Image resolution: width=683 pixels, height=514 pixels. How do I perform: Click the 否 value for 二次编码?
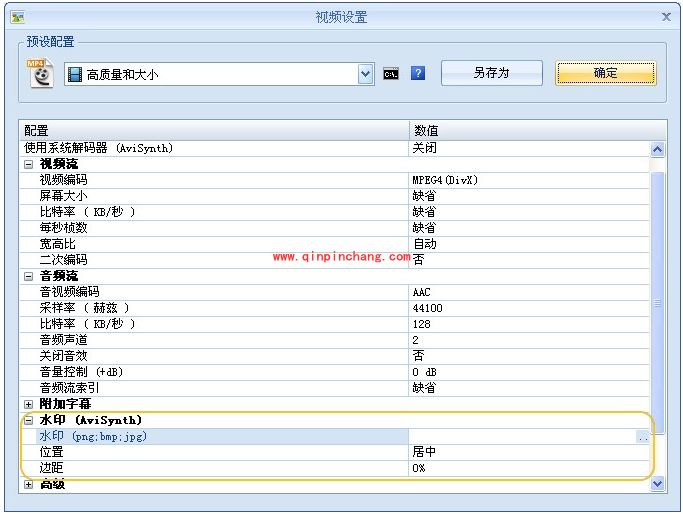tap(418, 260)
